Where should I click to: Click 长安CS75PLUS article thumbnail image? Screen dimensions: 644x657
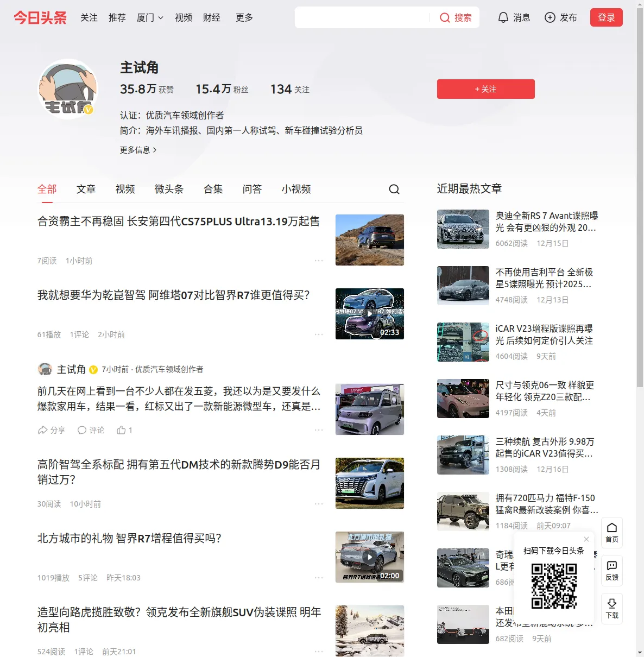pos(370,240)
